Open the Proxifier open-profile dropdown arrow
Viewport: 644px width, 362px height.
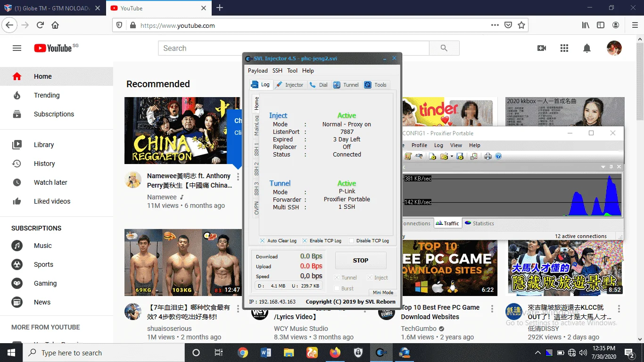[x=452, y=156]
